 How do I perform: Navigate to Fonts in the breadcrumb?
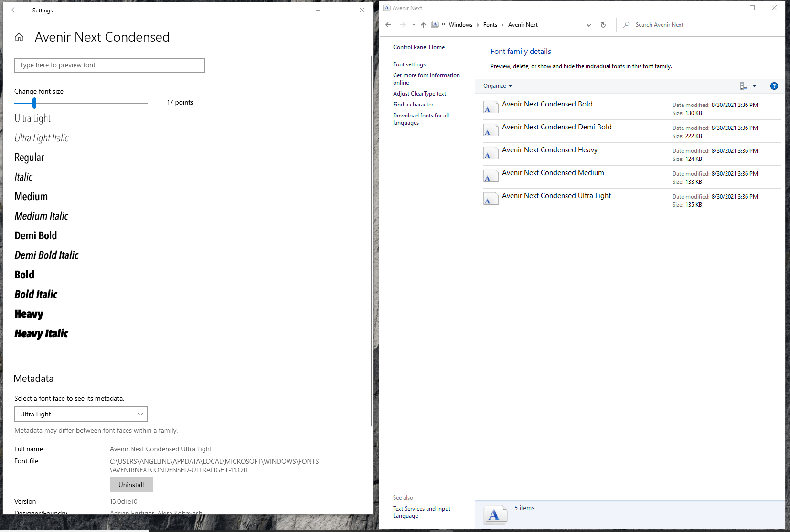490,25
